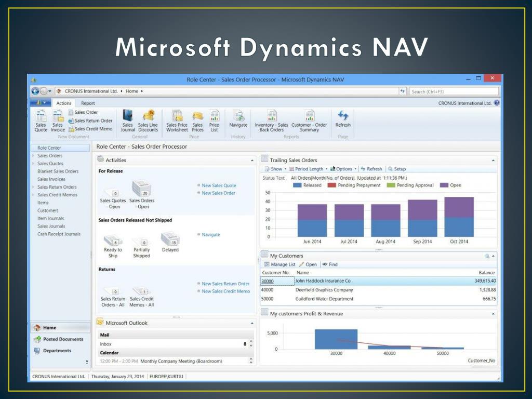Open the navigation history dropdown arrow
The image size is (532, 399).
(x=50, y=91)
